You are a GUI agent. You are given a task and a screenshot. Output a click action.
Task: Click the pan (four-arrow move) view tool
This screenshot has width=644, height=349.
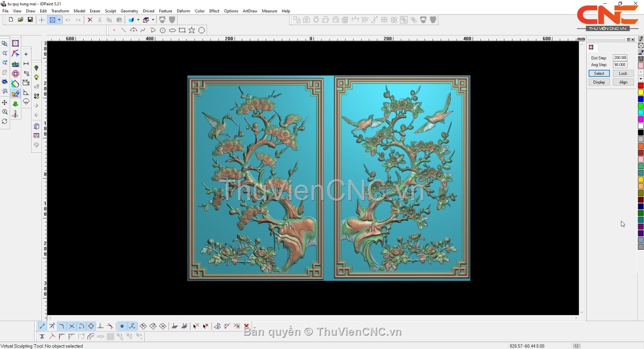pos(5,103)
